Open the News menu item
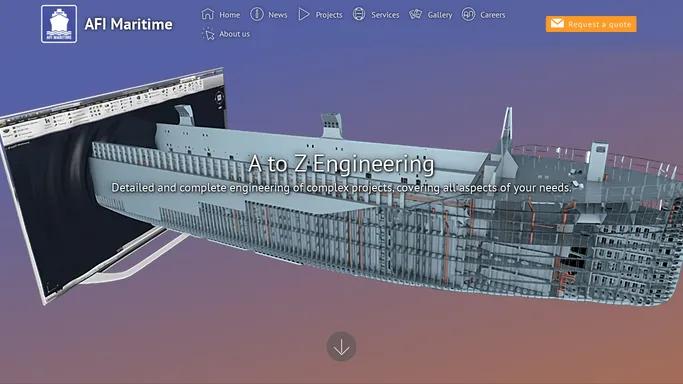The width and height of the screenshot is (683, 384). tap(277, 15)
